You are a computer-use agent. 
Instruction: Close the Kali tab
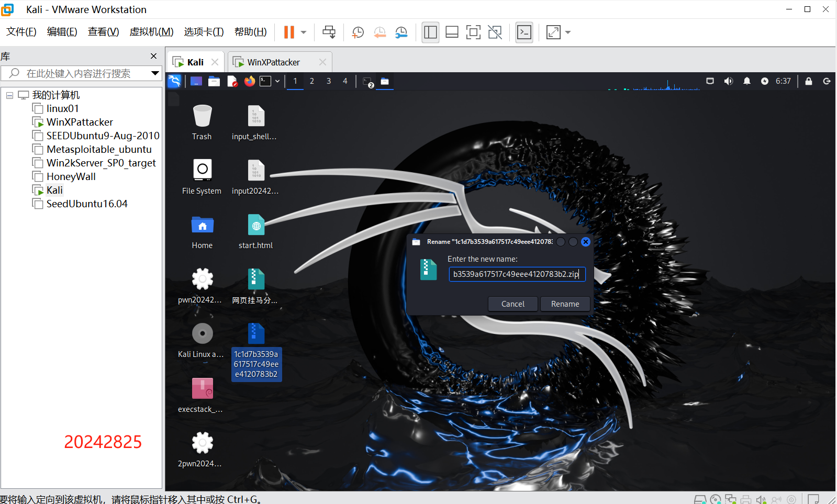215,62
